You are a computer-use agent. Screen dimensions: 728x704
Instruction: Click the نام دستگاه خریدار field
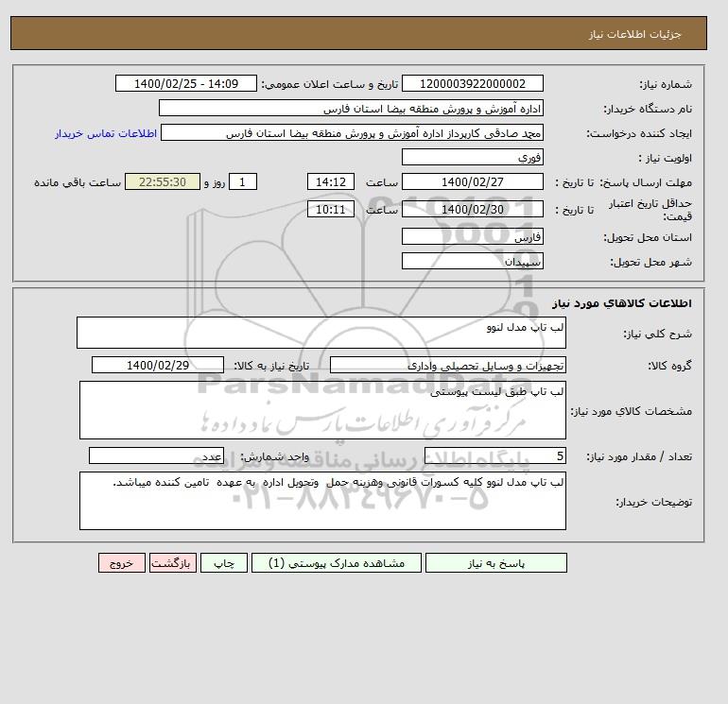point(351,108)
